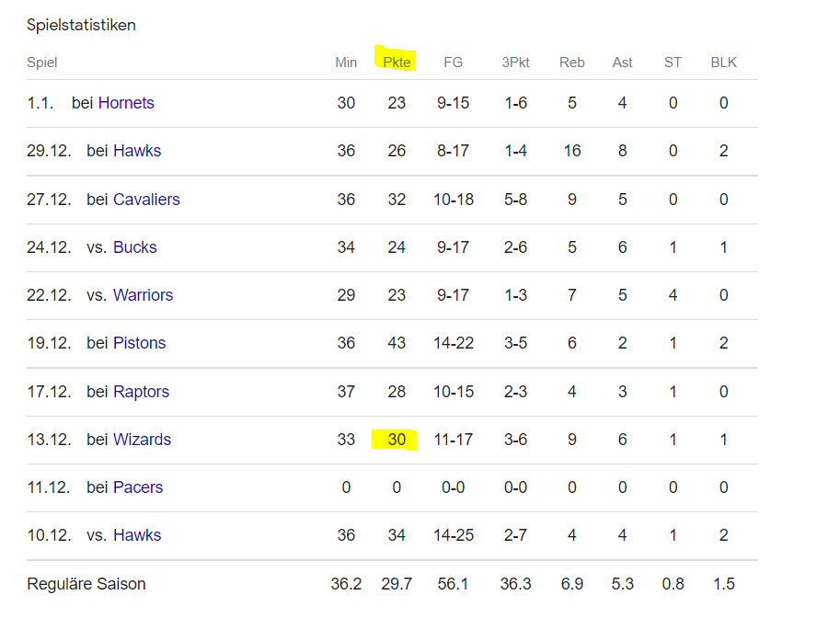Open the Bucks team link

[x=135, y=247]
